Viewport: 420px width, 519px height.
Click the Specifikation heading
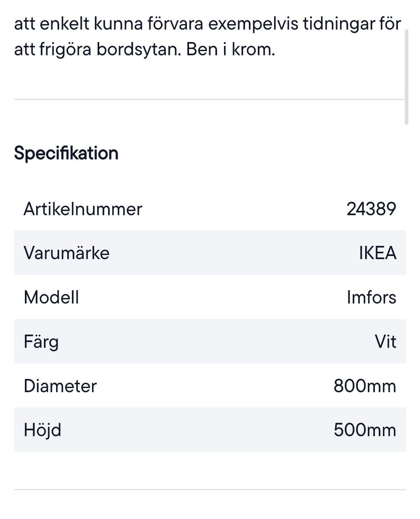(66, 154)
